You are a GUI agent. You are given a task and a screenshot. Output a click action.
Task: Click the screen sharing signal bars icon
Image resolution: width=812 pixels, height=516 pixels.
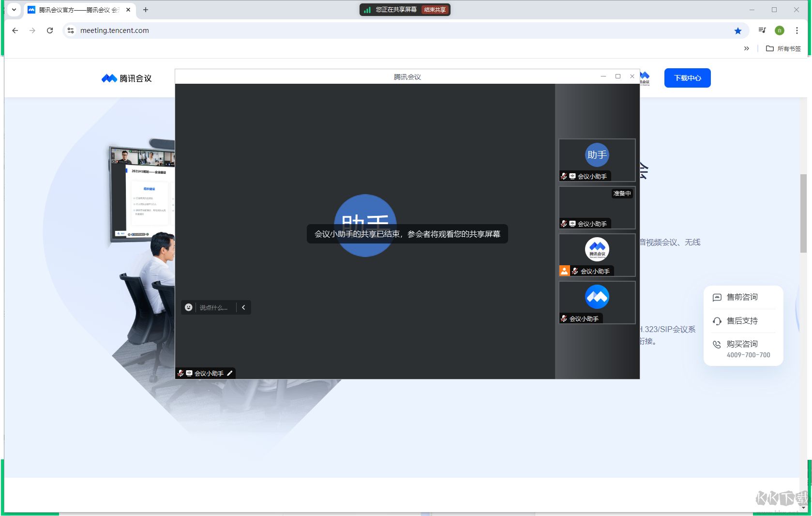(367, 10)
